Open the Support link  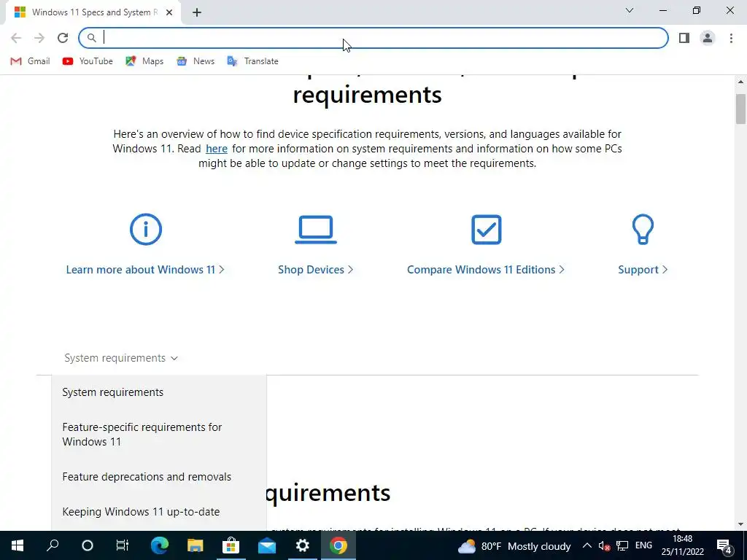click(643, 270)
